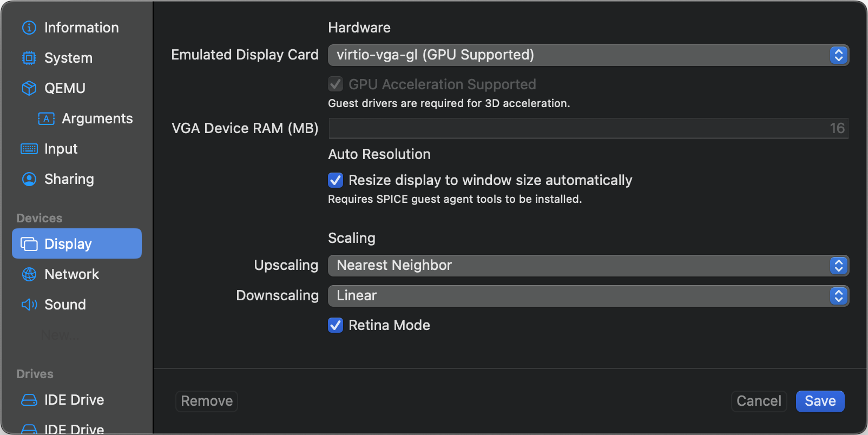Click the Scaling section heading
The height and width of the screenshot is (435, 868).
tap(352, 238)
